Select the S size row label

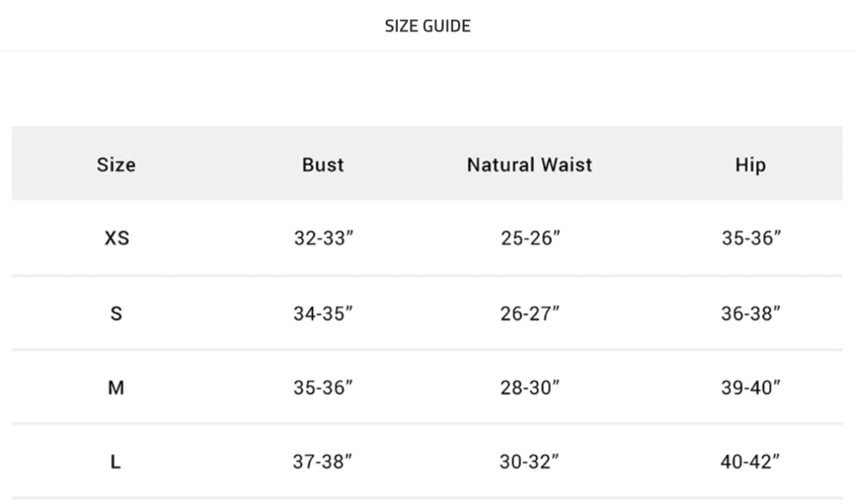[116, 313]
